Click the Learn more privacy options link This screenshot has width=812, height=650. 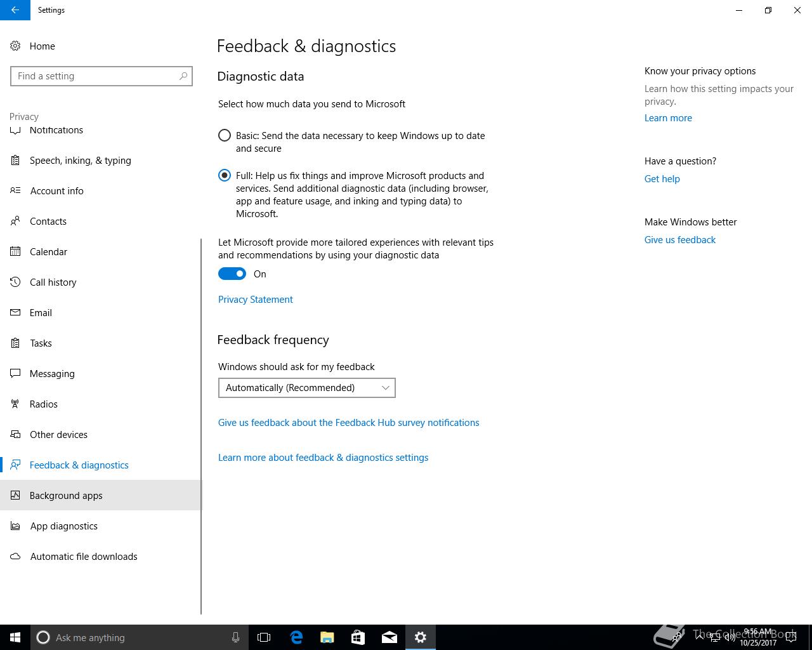[669, 118]
